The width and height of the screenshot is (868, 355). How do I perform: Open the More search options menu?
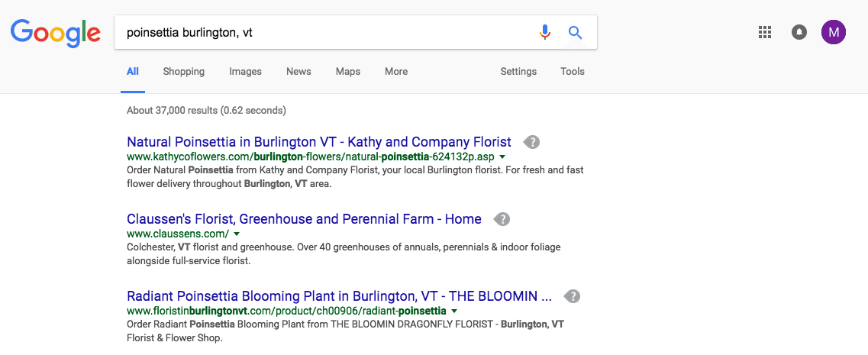coord(395,72)
